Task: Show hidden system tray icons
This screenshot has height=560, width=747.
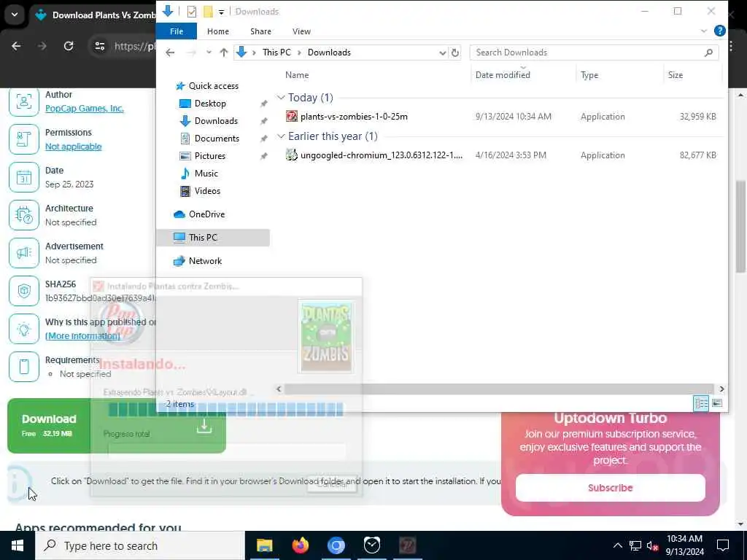Action: [x=617, y=545]
